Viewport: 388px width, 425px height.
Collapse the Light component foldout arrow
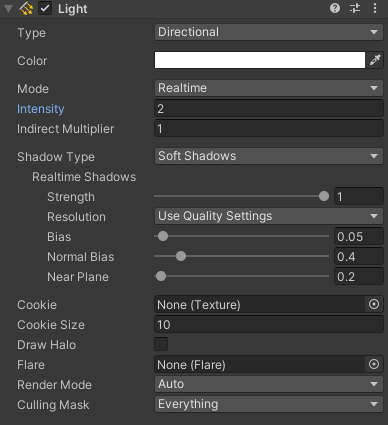tap(8, 9)
